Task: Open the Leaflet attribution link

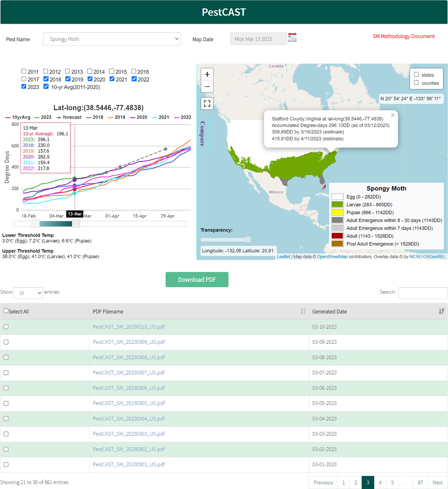Action: point(283,257)
